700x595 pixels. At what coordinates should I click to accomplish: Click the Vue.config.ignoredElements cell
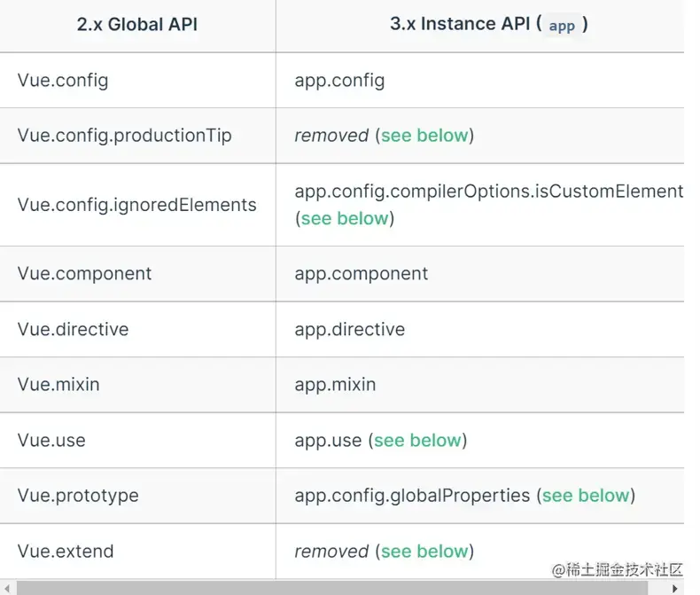click(137, 205)
